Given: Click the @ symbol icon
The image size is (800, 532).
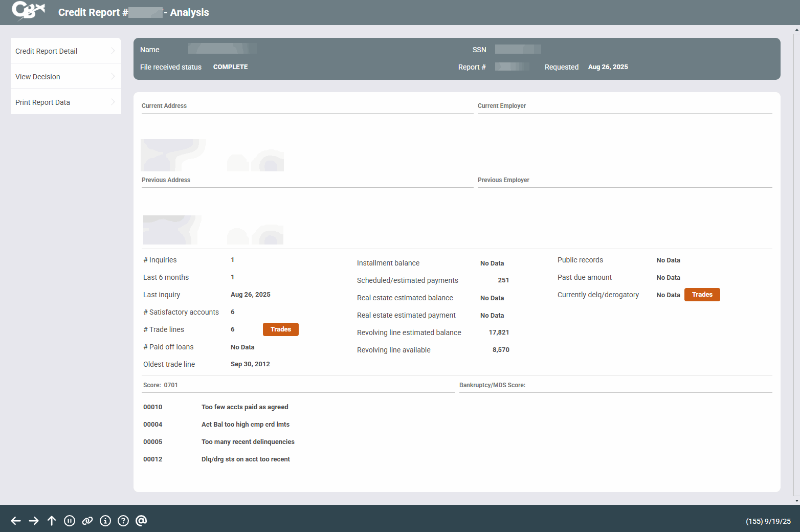Looking at the screenshot, I should point(141,521).
